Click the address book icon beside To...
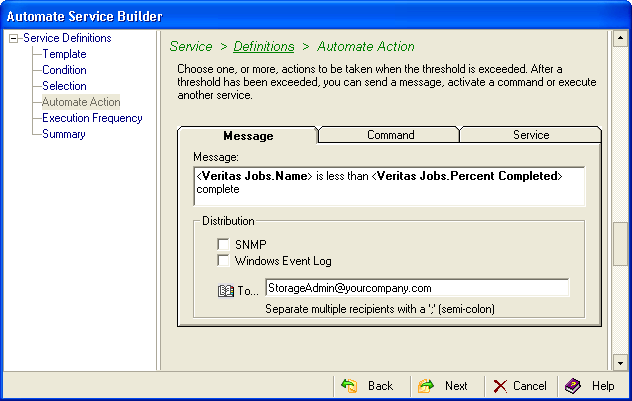This screenshot has height=401, width=632. [x=226, y=291]
